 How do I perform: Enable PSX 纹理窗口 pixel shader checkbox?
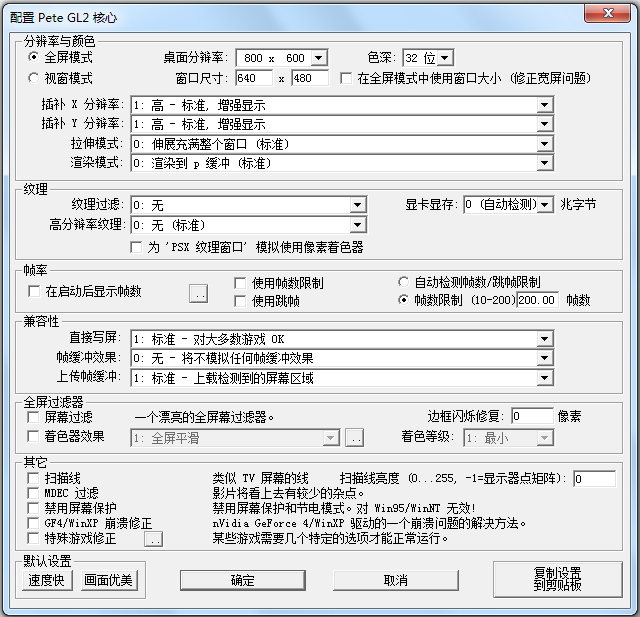pyautogui.click(x=136, y=247)
